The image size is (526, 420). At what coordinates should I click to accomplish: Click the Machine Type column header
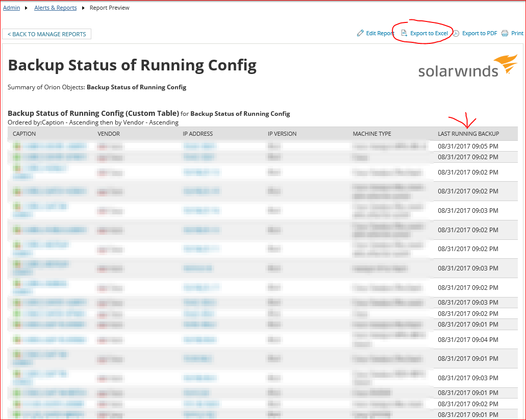click(372, 134)
